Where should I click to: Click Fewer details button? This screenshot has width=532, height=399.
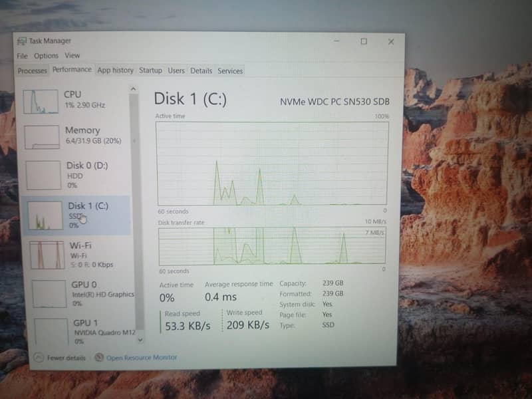61,358
